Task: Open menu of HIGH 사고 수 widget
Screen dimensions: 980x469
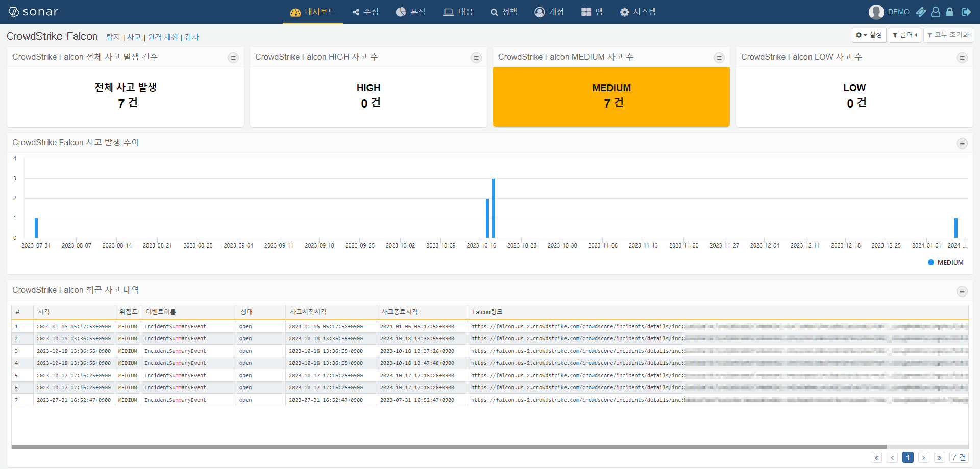Action: click(476, 58)
